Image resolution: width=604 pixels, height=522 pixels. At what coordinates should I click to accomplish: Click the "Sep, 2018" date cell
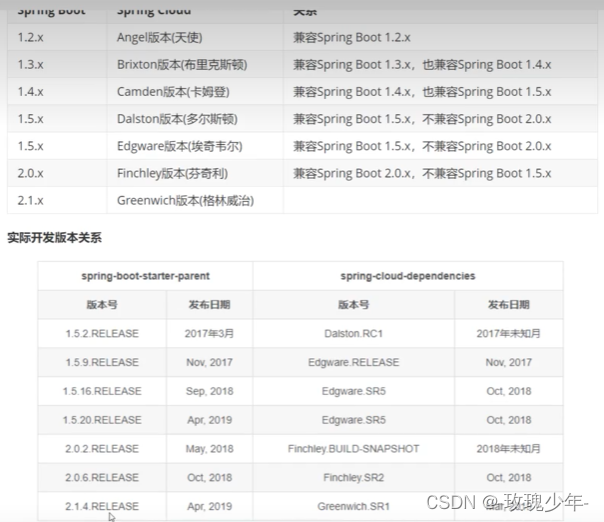pyautogui.click(x=209, y=391)
